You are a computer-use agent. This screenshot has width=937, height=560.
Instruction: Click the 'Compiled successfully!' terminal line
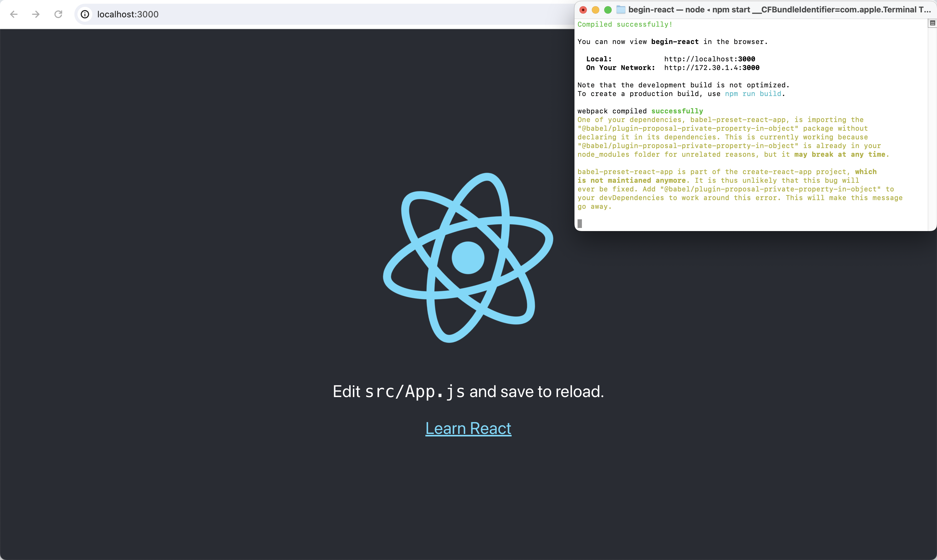click(x=625, y=24)
